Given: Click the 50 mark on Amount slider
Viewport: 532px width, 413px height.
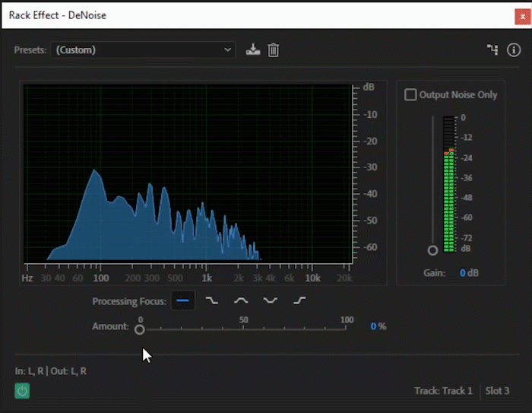Looking at the screenshot, I should click(243, 320).
